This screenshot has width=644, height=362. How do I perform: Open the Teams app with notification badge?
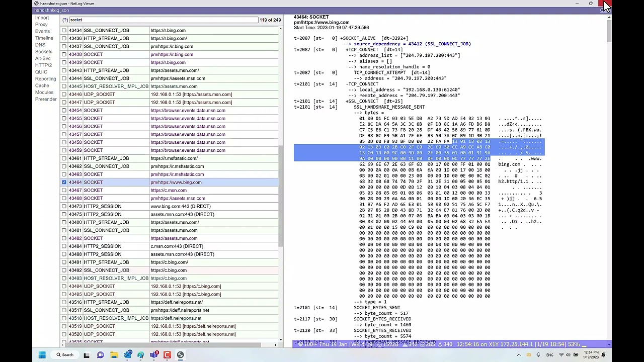click(x=154, y=355)
